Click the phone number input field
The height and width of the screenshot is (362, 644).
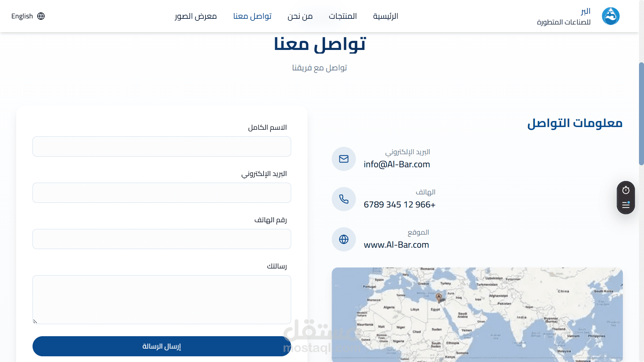coord(162,239)
